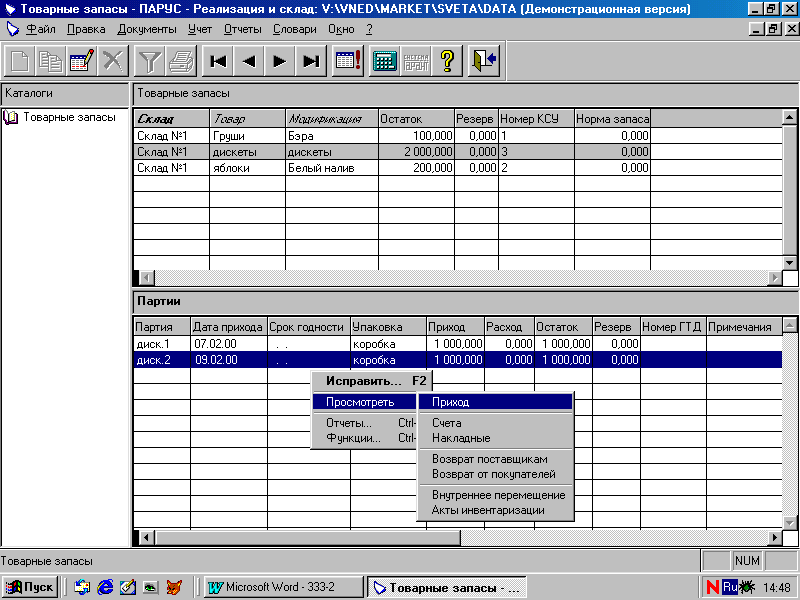Select Возврат поставщикам in the submenu
The image size is (800, 600).
coord(495,459)
